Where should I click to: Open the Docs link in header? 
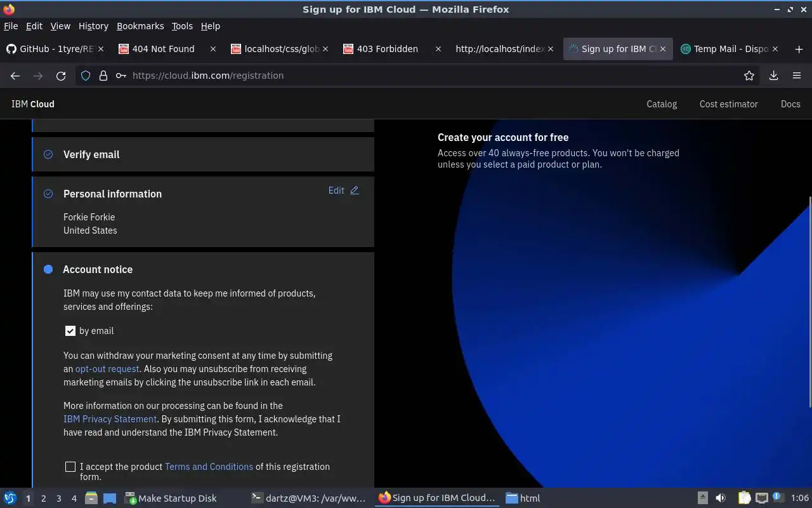point(790,104)
